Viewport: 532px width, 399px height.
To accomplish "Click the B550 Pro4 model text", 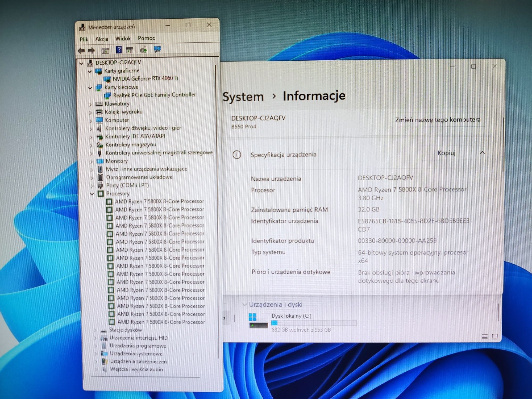I will 244,127.
